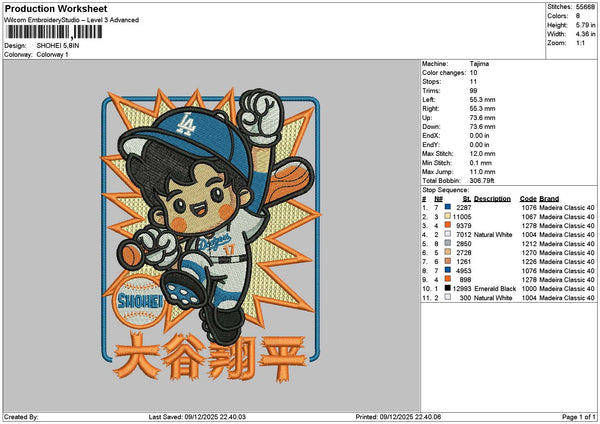Click the orange swatch in stop row 9
Viewport: 600px width, 424px height.
447,279
